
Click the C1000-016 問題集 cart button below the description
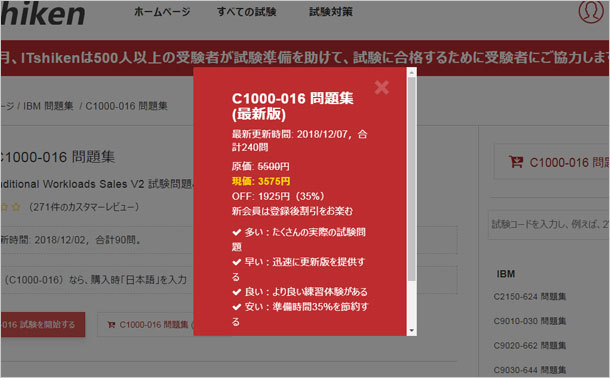tap(145, 324)
